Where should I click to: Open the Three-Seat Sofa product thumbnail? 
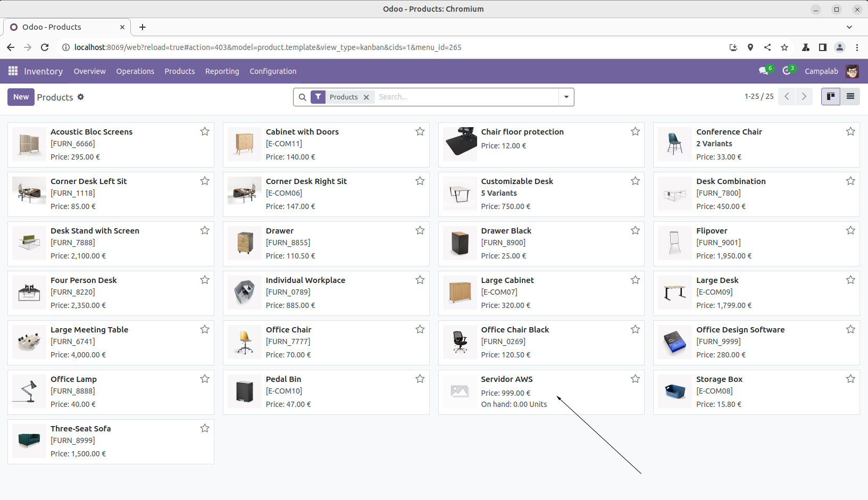tap(29, 441)
